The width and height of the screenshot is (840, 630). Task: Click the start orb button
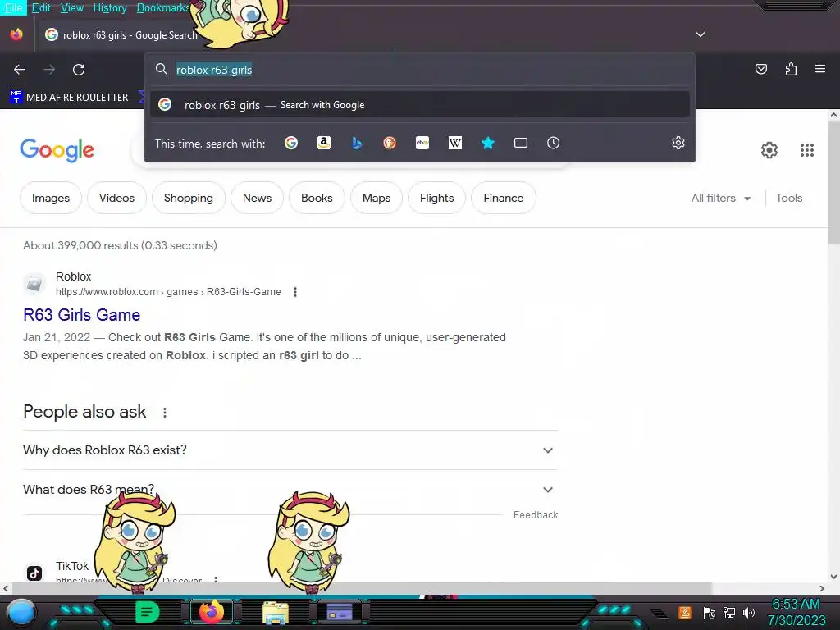(x=21, y=614)
